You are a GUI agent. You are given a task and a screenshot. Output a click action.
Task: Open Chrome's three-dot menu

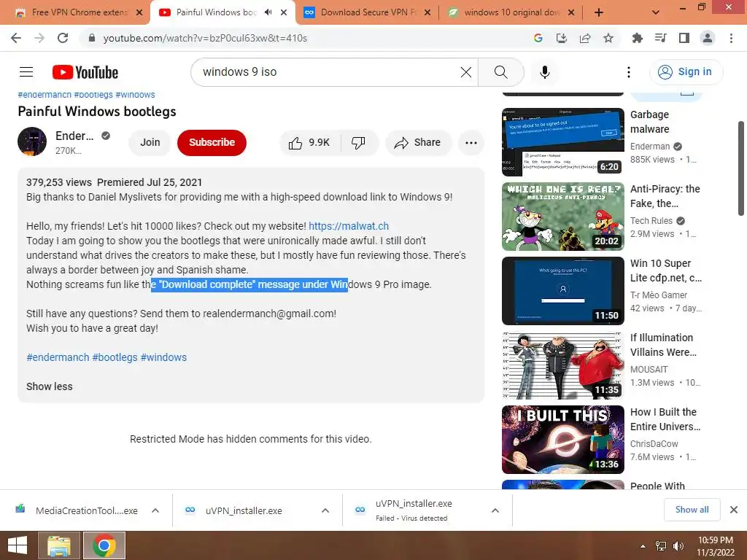coord(731,38)
